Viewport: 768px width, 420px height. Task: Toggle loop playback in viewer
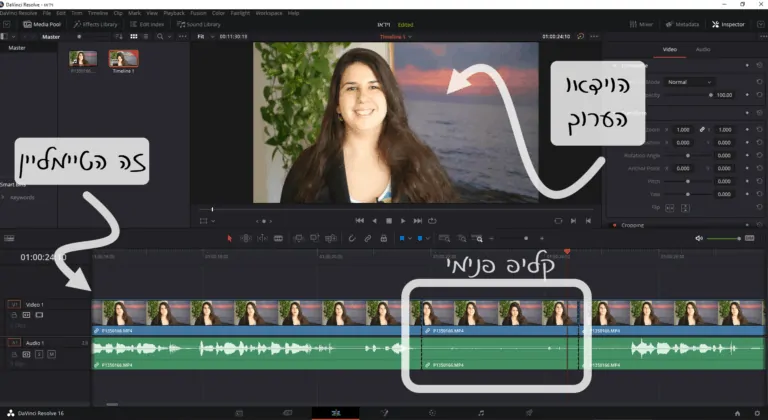tap(432, 221)
